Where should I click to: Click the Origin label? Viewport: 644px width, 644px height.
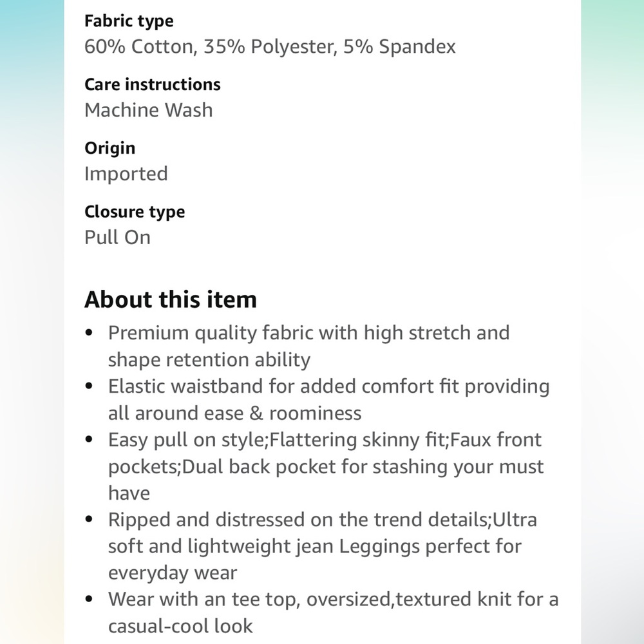tap(109, 148)
